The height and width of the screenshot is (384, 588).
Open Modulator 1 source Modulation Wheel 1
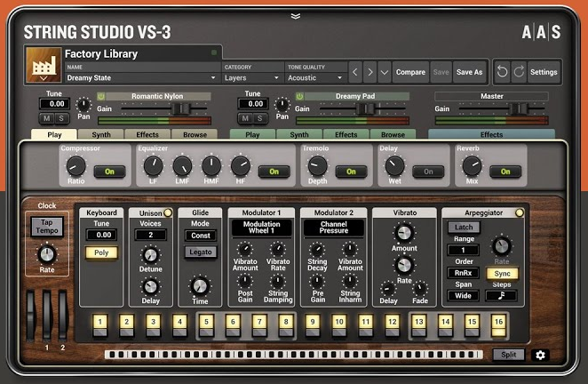(x=261, y=228)
